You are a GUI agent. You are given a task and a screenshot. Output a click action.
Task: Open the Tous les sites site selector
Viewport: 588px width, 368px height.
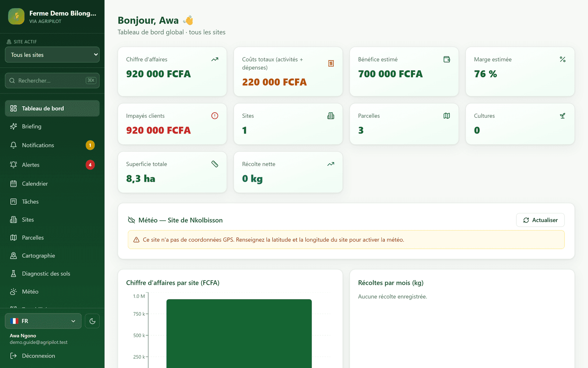click(x=52, y=55)
